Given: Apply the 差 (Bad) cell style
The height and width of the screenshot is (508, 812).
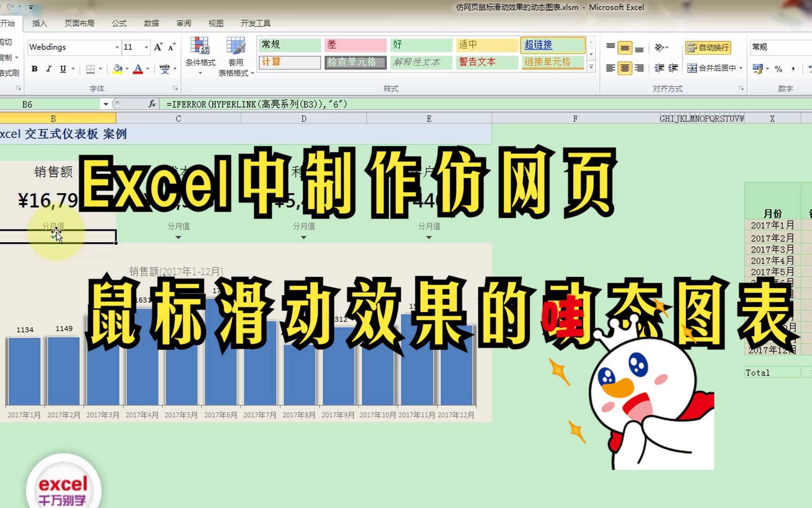Looking at the screenshot, I should [355, 45].
